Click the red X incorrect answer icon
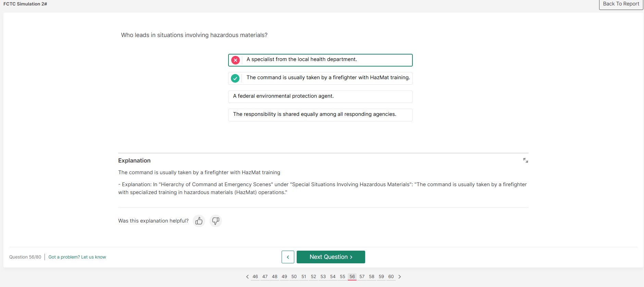The height and width of the screenshot is (287, 644). [x=235, y=60]
